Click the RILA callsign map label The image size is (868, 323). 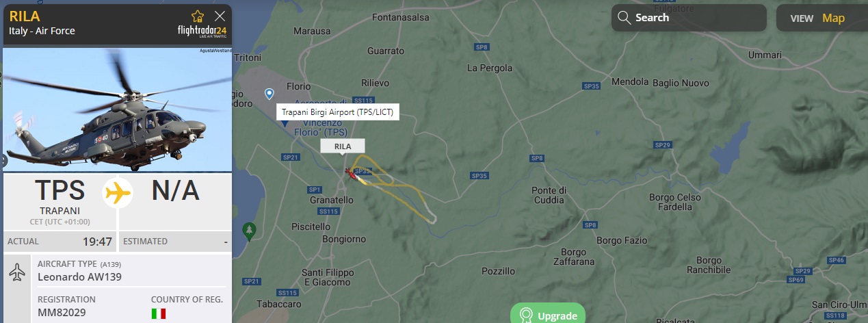pyautogui.click(x=343, y=146)
